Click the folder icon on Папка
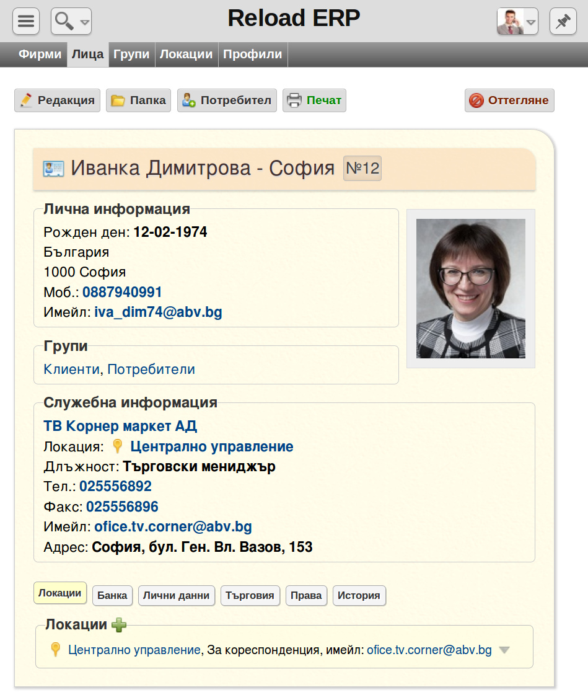This screenshot has width=588, height=700. pos(118,100)
